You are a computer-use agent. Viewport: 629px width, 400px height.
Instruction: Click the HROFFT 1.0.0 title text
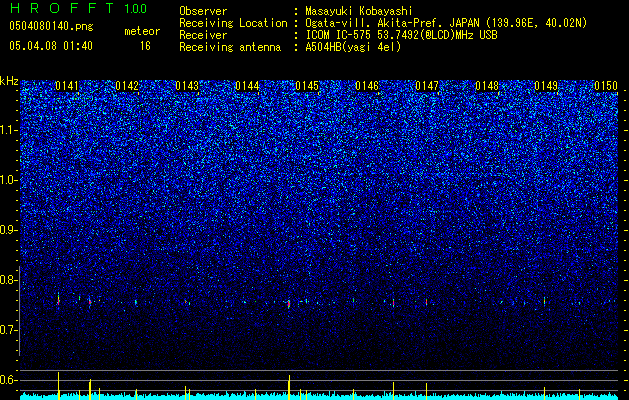tap(78, 8)
